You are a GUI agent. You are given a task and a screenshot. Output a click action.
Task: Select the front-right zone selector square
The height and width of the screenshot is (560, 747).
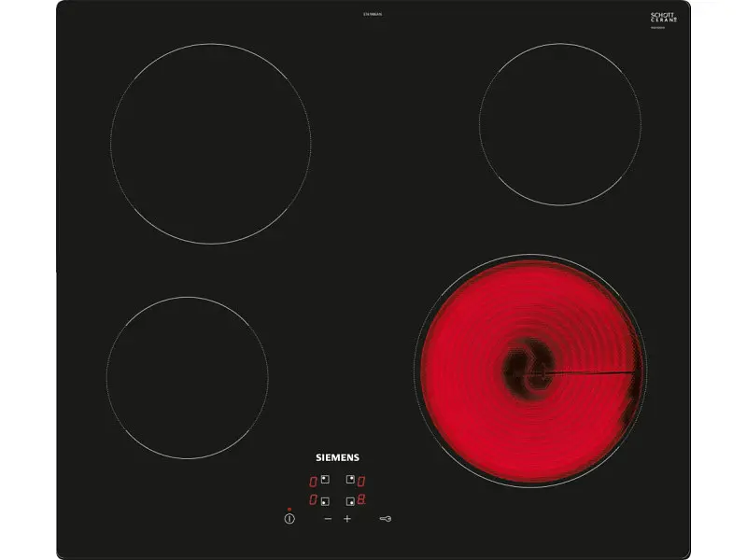[350, 501]
